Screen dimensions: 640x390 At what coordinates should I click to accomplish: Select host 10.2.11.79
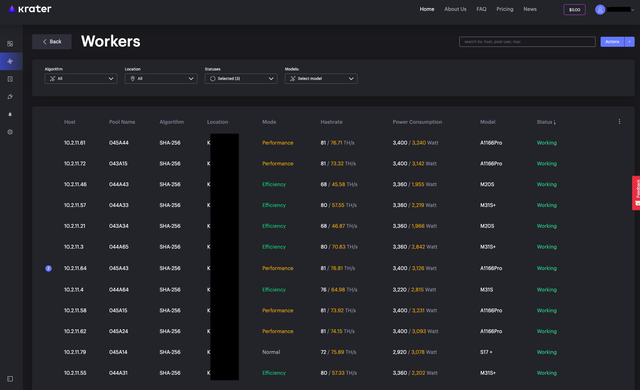pyautogui.click(x=75, y=352)
